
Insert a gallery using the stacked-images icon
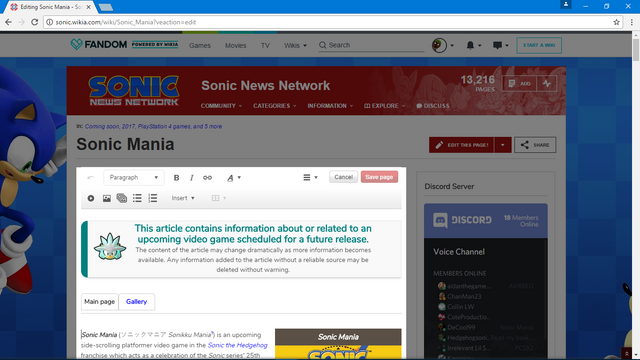point(122,198)
